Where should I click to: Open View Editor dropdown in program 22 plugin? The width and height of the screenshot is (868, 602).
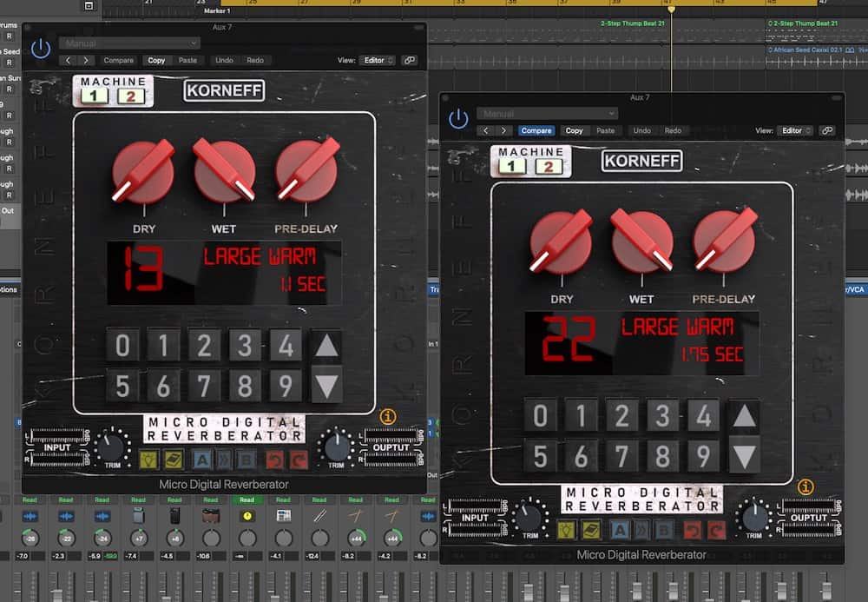coord(795,130)
